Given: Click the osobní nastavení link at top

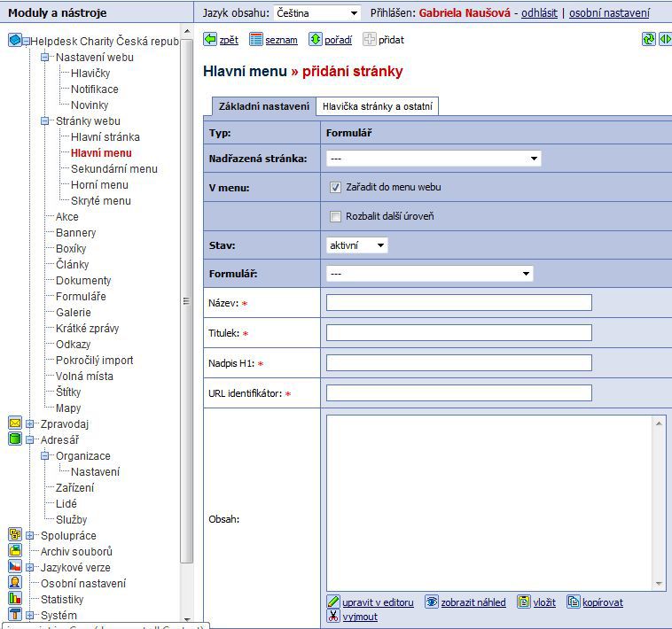Looking at the screenshot, I should click(609, 12).
